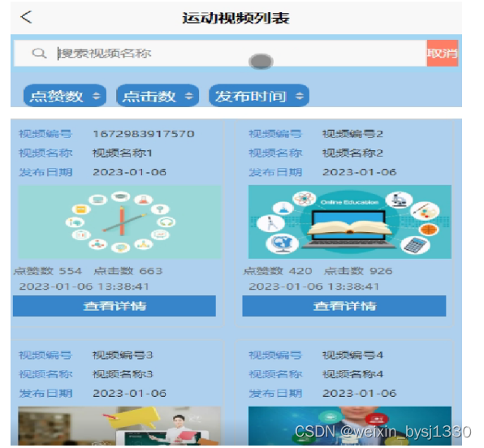Click the timestamp under 点赞数 420
Viewport: 484px width, 448px height.
tap(314, 286)
